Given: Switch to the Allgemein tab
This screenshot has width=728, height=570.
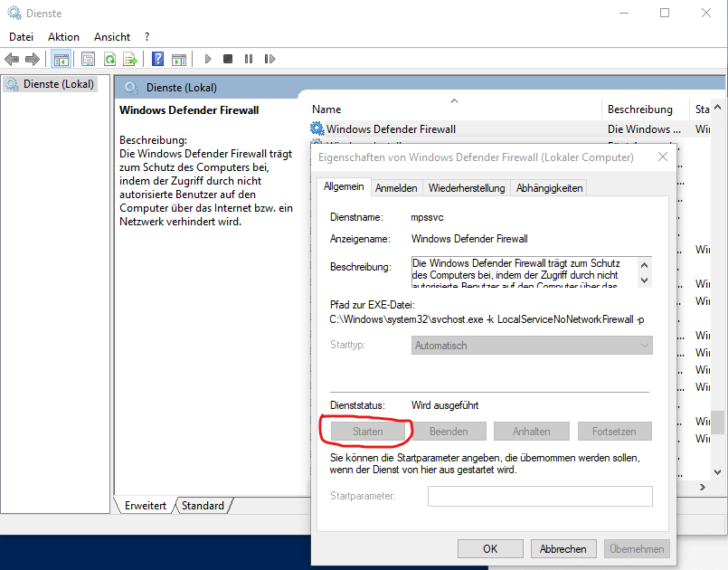Looking at the screenshot, I should (344, 186).
